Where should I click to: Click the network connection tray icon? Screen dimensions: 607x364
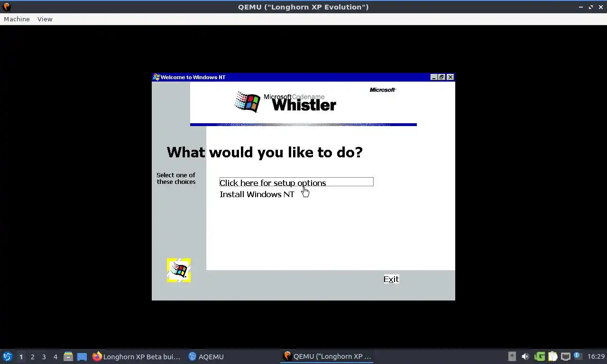point(565,356)
